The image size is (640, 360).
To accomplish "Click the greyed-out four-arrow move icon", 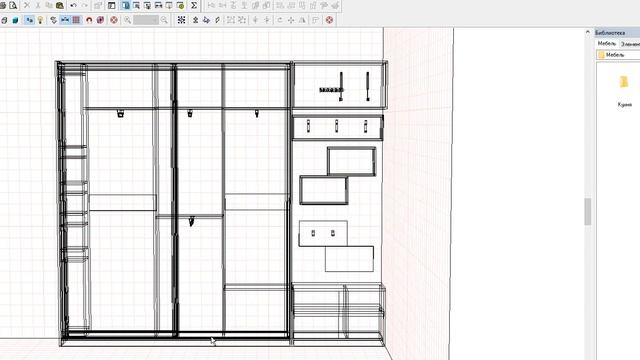I will click(291, 20).
